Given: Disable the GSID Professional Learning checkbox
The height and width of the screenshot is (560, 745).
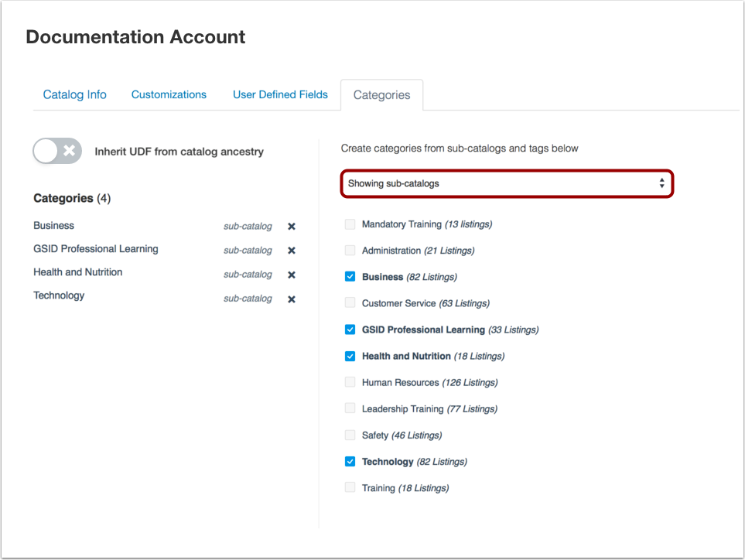Looking at the screenshot, I should tap(350, 329).
